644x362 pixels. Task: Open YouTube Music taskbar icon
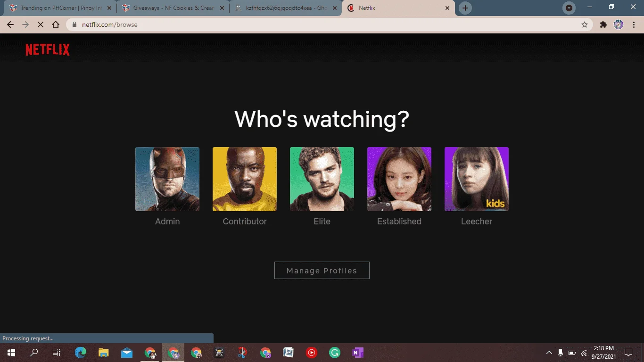pos(312,353)
